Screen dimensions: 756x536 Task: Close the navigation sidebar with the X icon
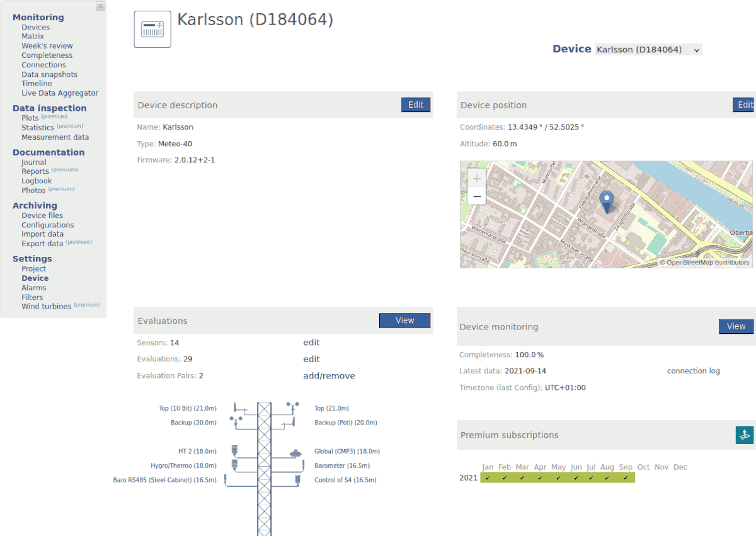(100, 6)
